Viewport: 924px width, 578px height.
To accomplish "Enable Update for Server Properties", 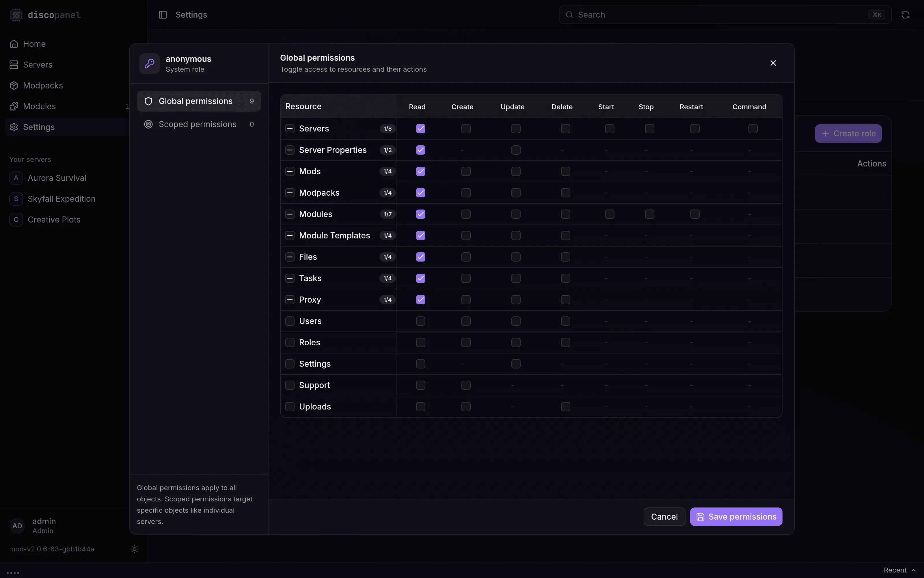I will coord(516,150).
